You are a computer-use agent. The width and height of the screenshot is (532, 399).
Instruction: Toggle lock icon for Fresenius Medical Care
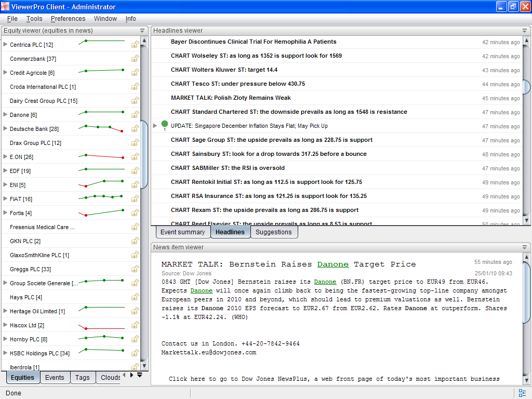(135, 227)
